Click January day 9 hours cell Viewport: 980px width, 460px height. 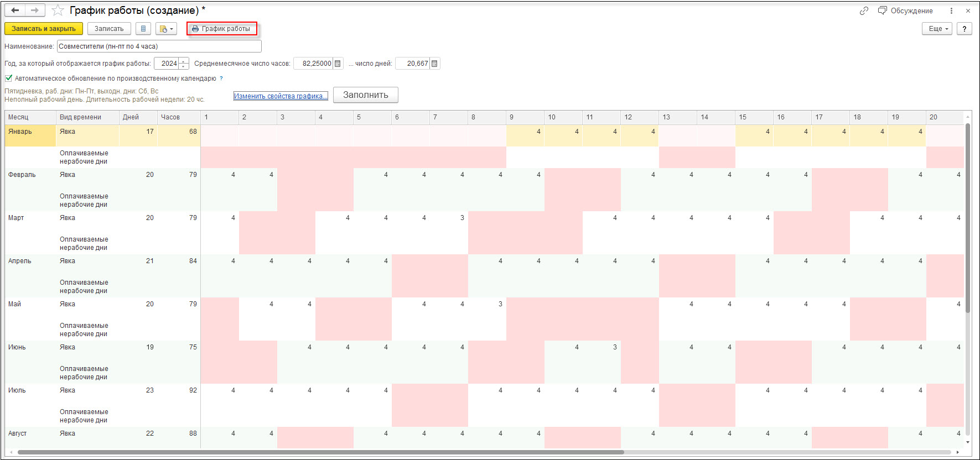pyautogui.click(x=525, y=135)
